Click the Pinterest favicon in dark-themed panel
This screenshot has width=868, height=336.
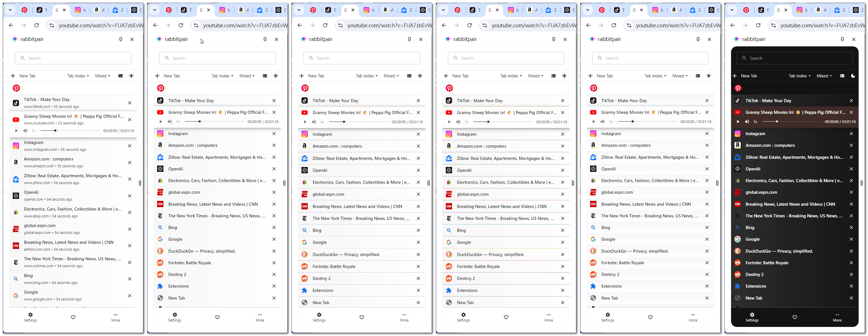738,88
